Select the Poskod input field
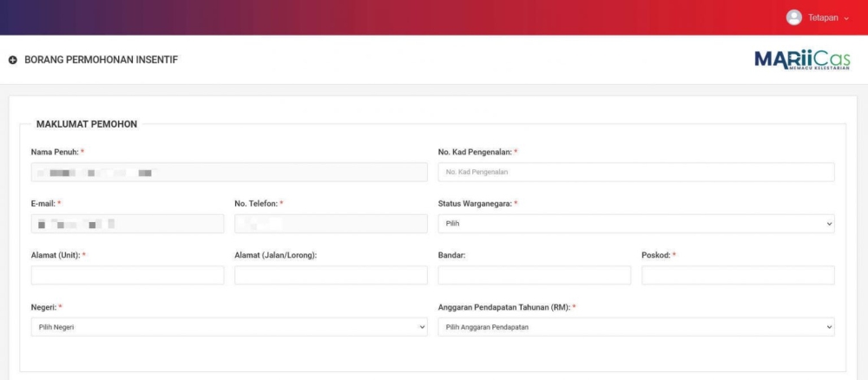The height and width of the screenshot is (380, 868). [738, 275]
